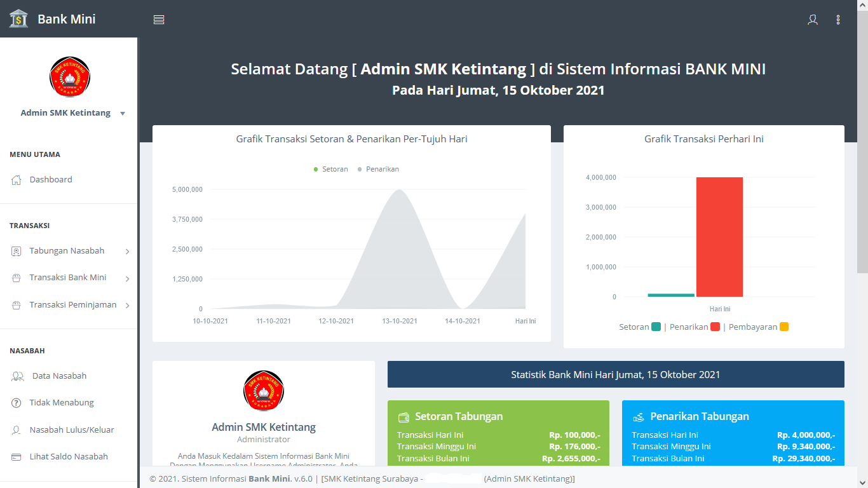Click the Data Nasabah people icon
Viewport: 868px width, 488px height.
click(x=18, y=376)
